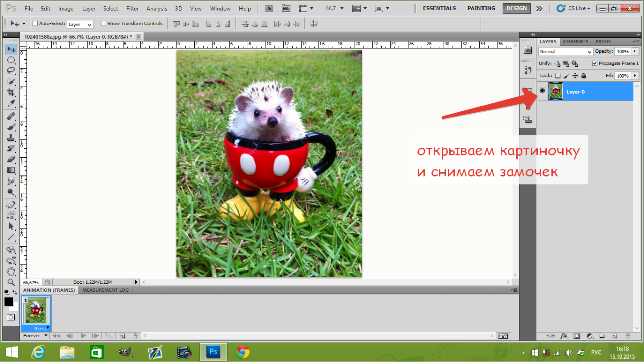Launch Mini Bridge from the panel dock
This screenshot has height=362, width=644.
pyautogui.click(x=527, y=50)
